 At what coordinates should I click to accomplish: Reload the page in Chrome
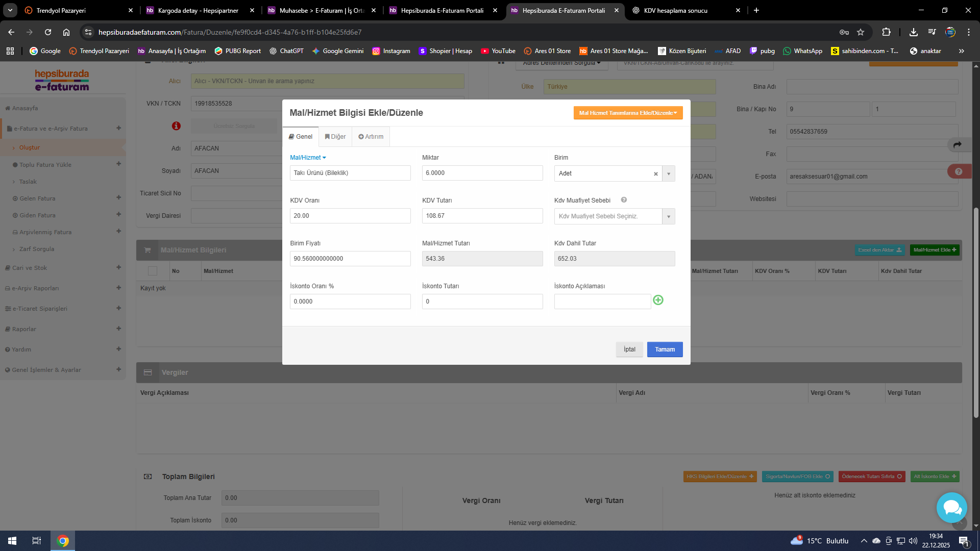(48, 32)
